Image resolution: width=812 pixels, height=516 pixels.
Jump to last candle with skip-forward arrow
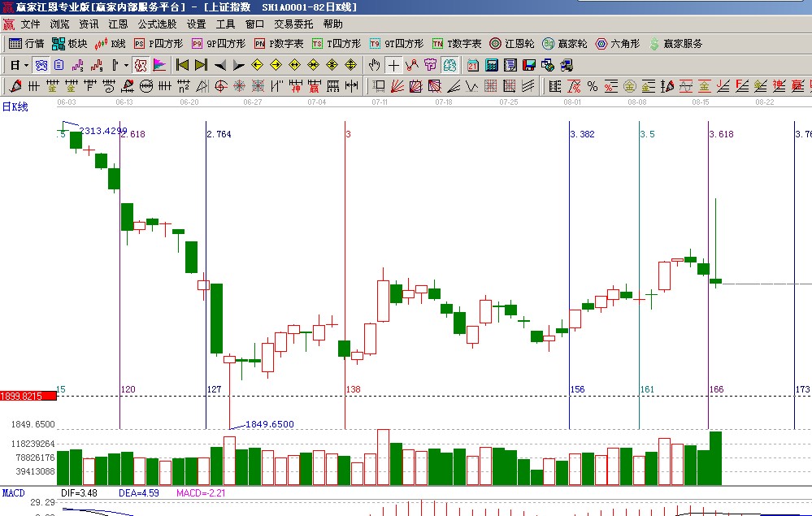click(201, 65)
